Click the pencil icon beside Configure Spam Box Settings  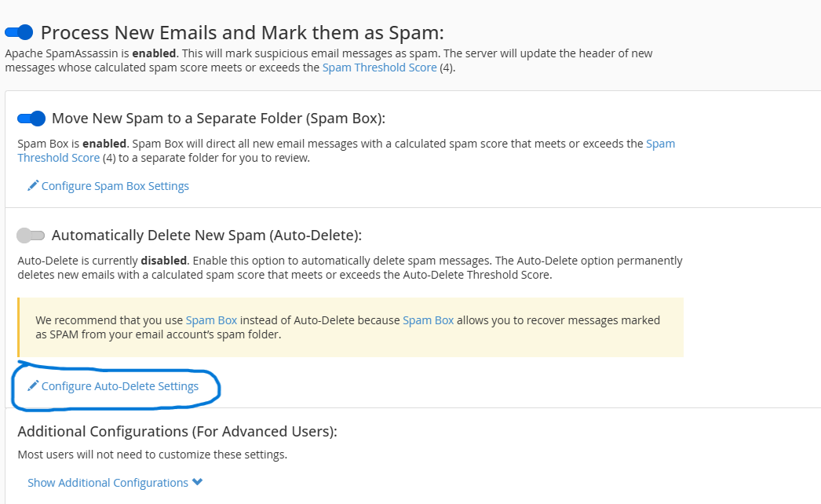[33, 186]
